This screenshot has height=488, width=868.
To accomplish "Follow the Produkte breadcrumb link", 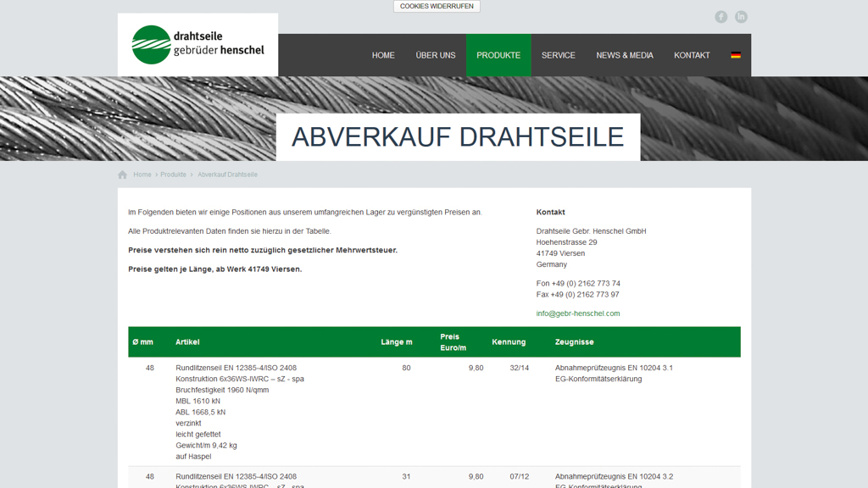I will [x=173, y=175].
